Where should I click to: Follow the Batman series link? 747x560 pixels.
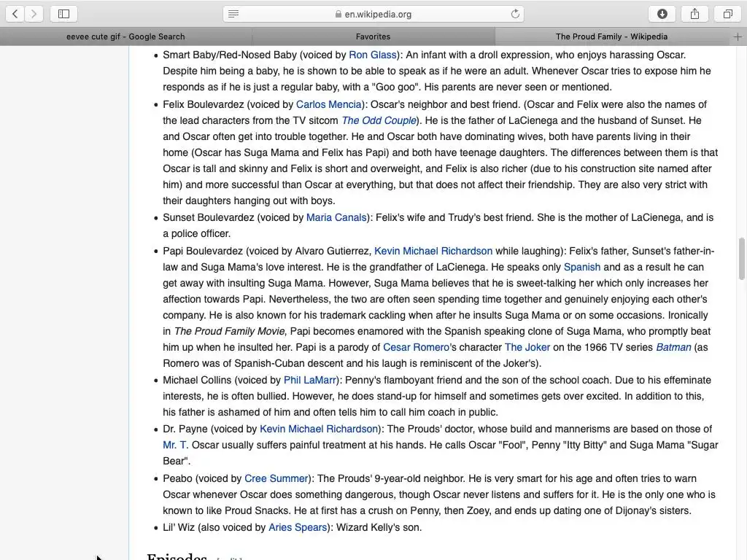673,347
